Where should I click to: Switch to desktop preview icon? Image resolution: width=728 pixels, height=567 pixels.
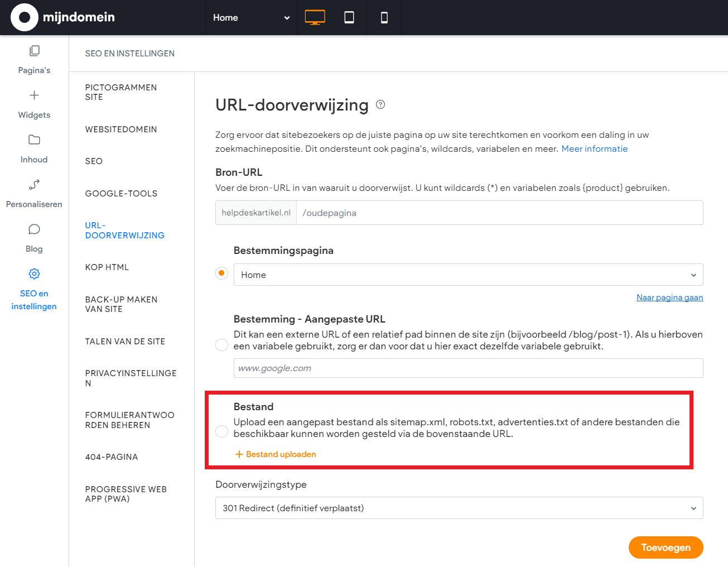point(315,17)
